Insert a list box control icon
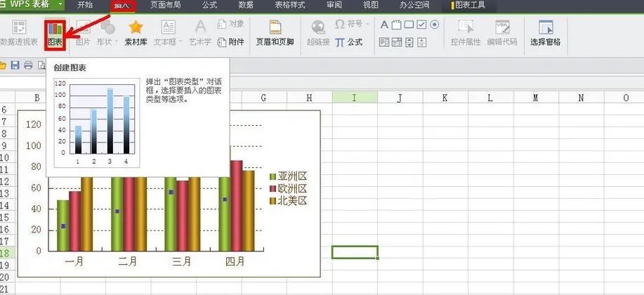The image size is (644, 295). click(x=384, y=42)
